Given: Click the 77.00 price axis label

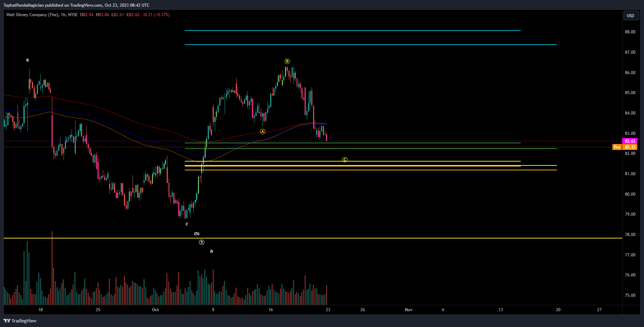Looking at the screenshot, I should coord(630,255).
